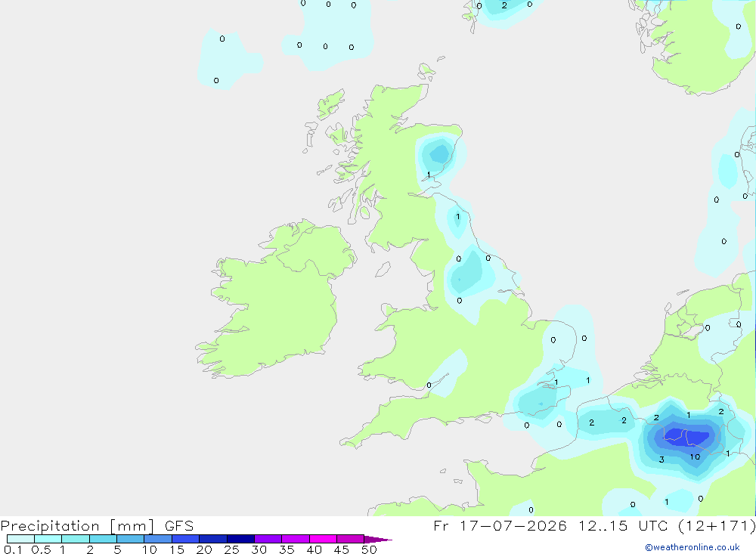This screenshot has height=554, width=756.
Task: Open the weatheronline.co.uk copyright link
Action: (692, 547)
